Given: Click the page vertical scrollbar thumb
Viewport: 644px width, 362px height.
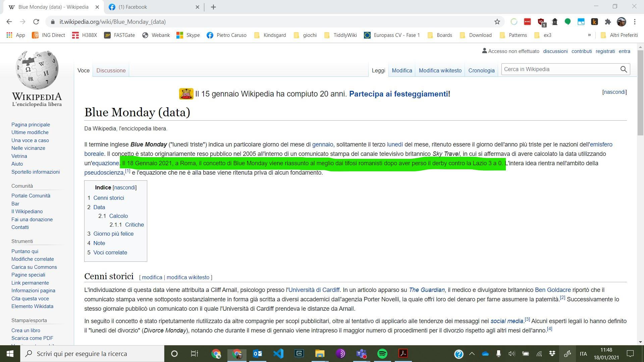Looking at the screenshot, I should click(x=640, y=93).
